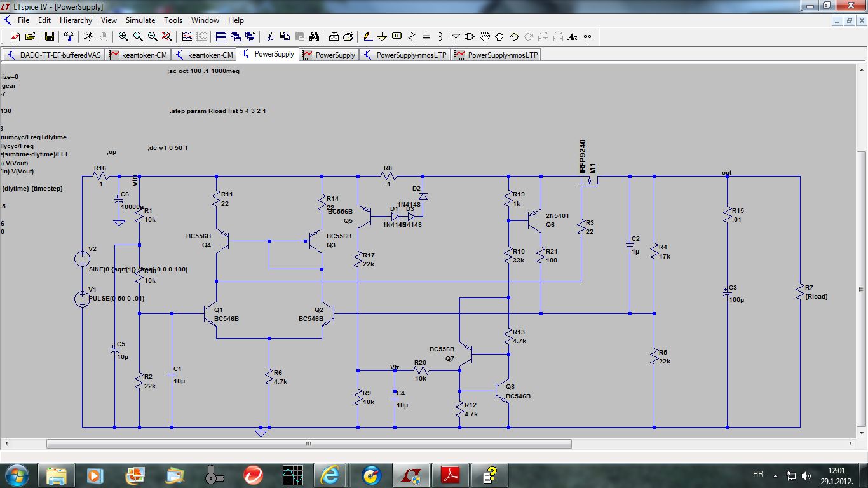The width and height of the screenshot is (868, 488).
Task: Create a new schematic with toolbar icon
Action: click(x=15, y=37)
